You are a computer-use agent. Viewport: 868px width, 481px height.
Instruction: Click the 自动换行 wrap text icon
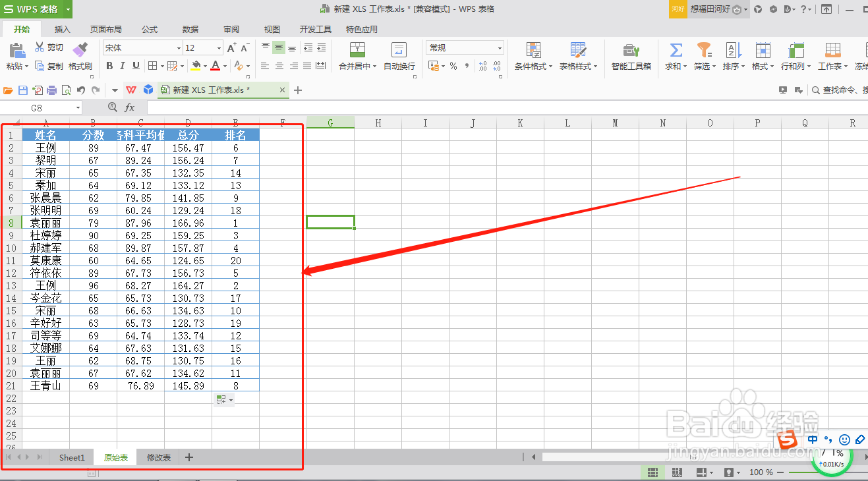click(x=399, y=49)
